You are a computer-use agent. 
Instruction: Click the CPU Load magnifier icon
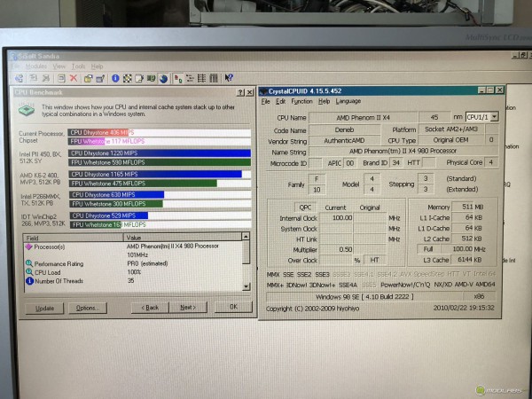(29, 272)
